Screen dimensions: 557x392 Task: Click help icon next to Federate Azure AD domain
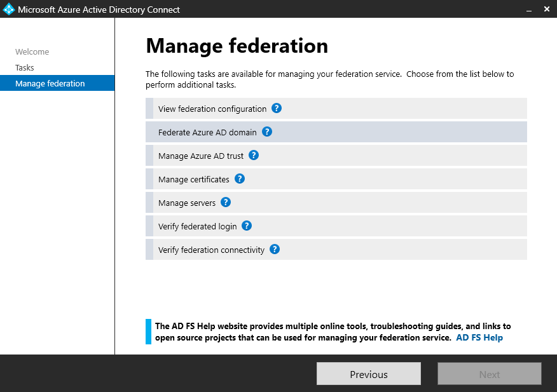coord(267,132)
